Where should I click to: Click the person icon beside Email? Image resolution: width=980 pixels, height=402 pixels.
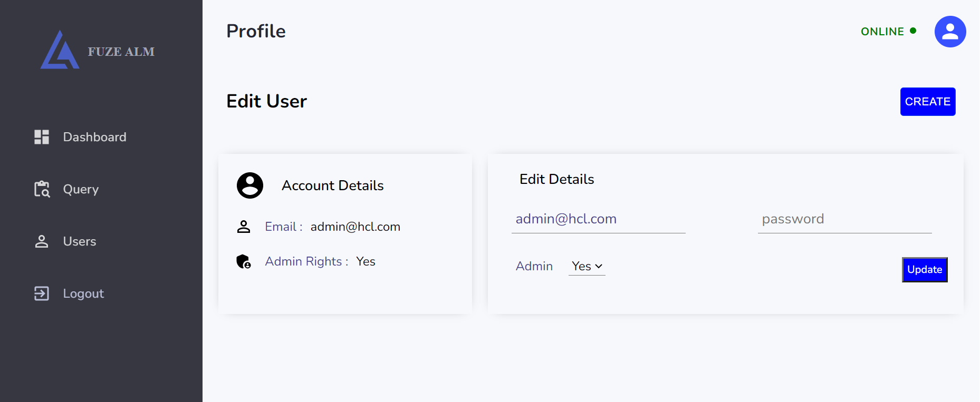[243, 227]
